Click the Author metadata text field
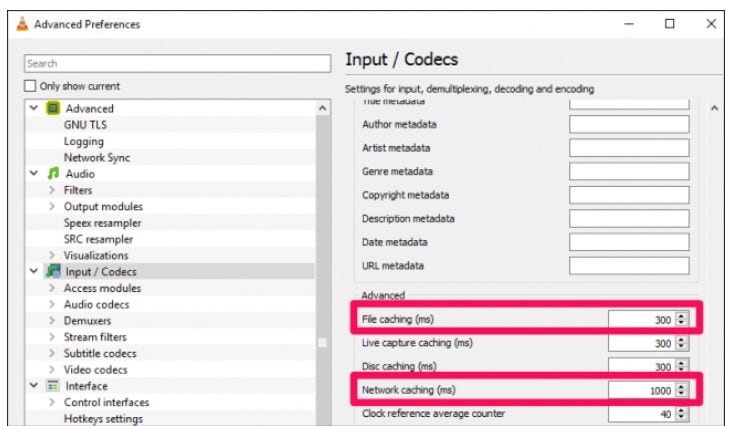 pos(629,125)
